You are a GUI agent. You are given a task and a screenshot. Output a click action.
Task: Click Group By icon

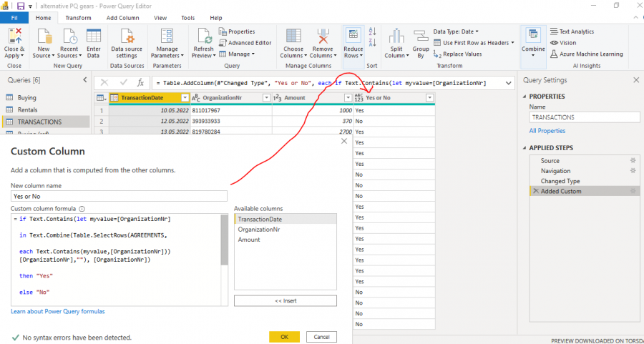(x=421, y=36)
